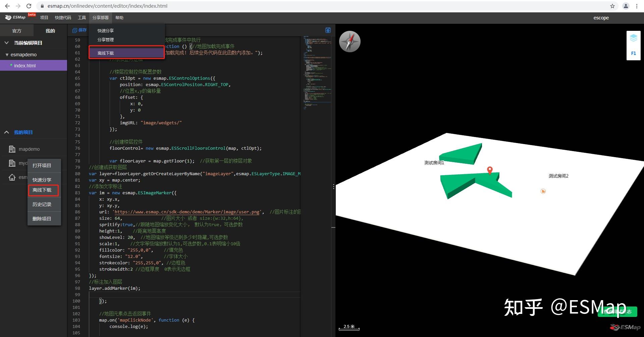Click the compass icon on the map
Screen dimensions: 644x337
coord(350,42)
